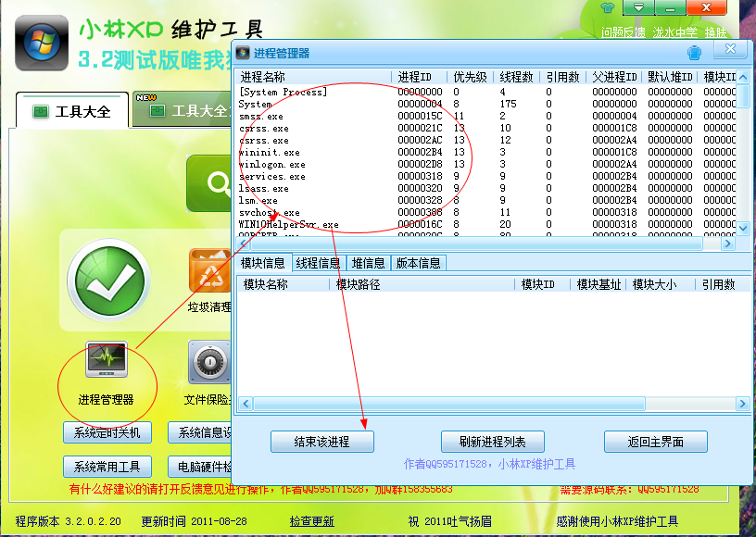Sort by 进程名称 column header
Image resolution: width=756 pixels, height=537 pixels.
314,77
